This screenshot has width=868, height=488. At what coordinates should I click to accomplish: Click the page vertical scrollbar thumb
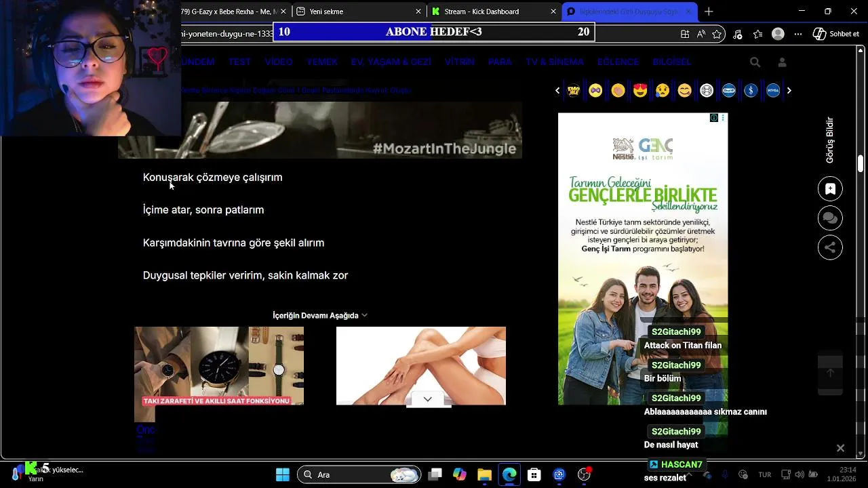[x=861, y=164]
